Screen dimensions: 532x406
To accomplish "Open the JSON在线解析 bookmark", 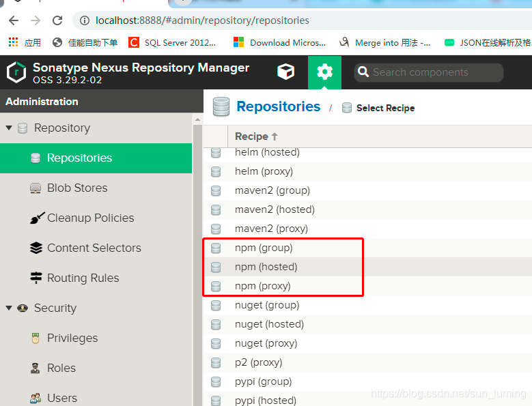I will 488,43.
